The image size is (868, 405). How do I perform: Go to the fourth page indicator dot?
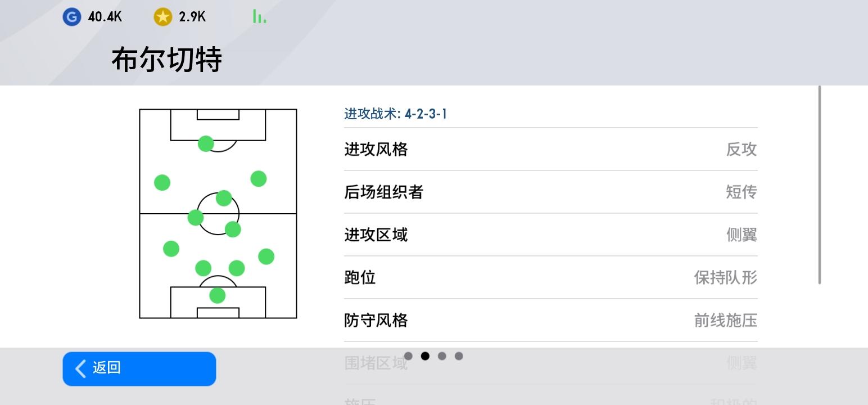459,356
